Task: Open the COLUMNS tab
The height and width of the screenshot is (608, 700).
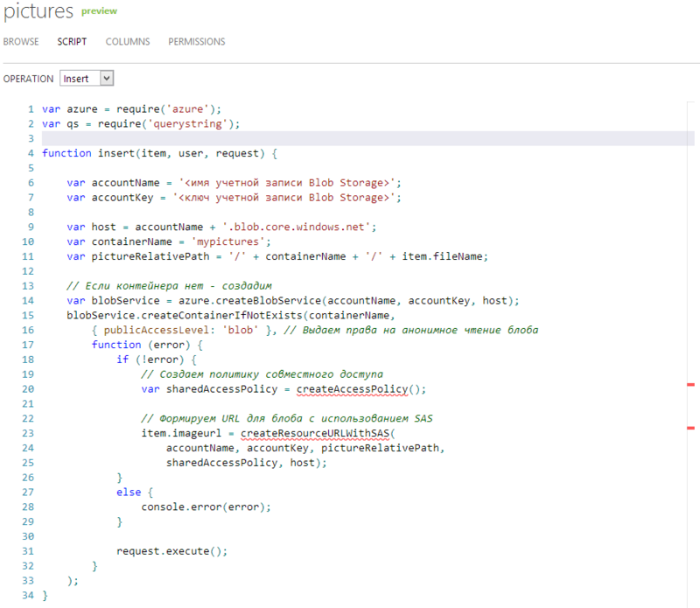Action: [x=128, y=41]
